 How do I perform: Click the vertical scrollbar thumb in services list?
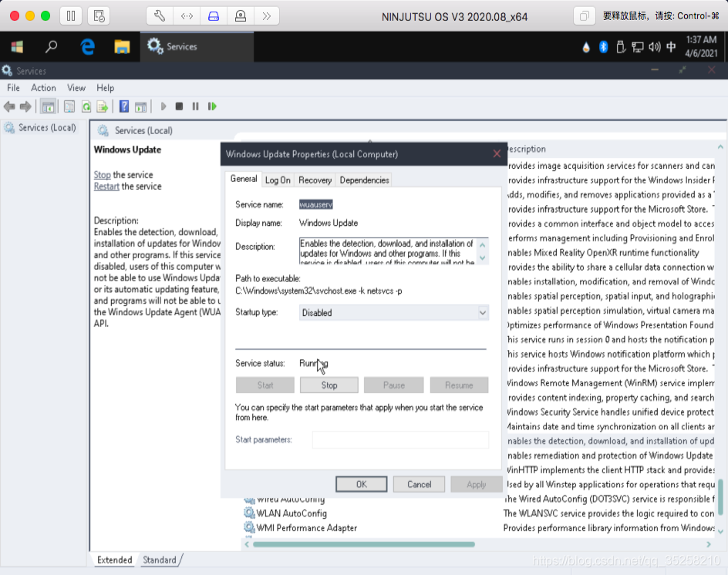tap(720, 497)
